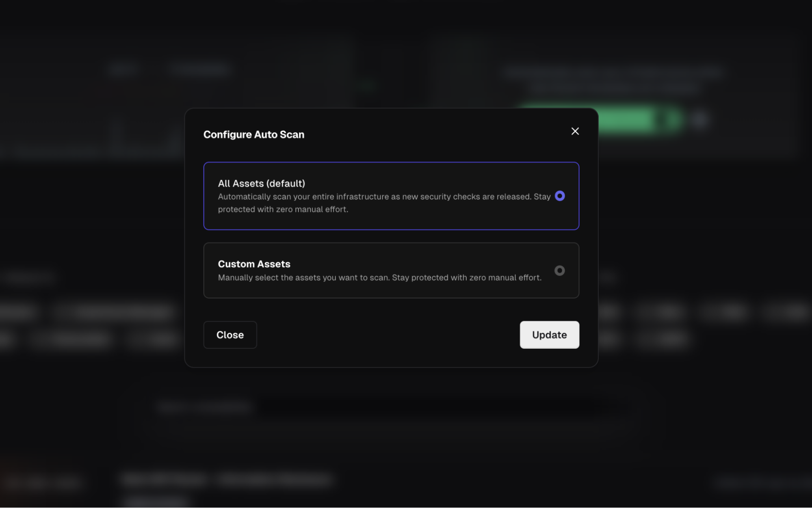Click the 'All Assets (default)' heading
Screen dimensions: 812x508
pos(261,184)
